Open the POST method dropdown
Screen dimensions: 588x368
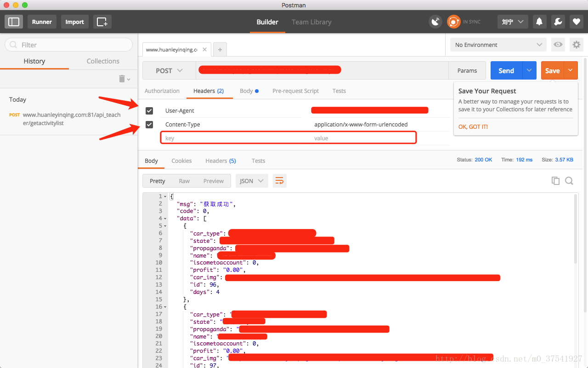pyautogui.click(x=169, y=70)
